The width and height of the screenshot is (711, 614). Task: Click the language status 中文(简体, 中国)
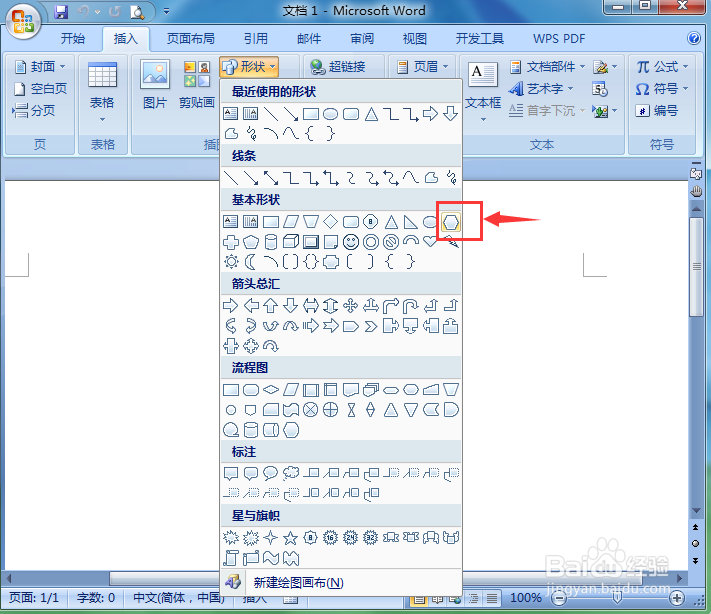[179, 598]
